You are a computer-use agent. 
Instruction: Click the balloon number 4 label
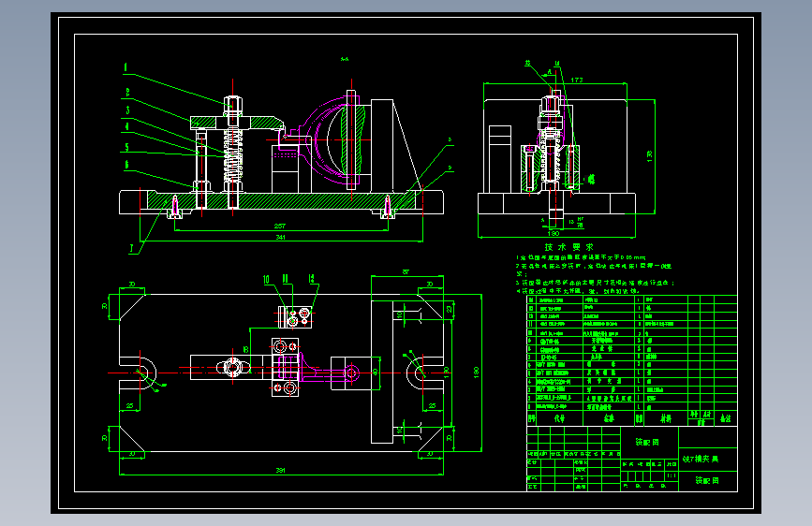[126, 126]
